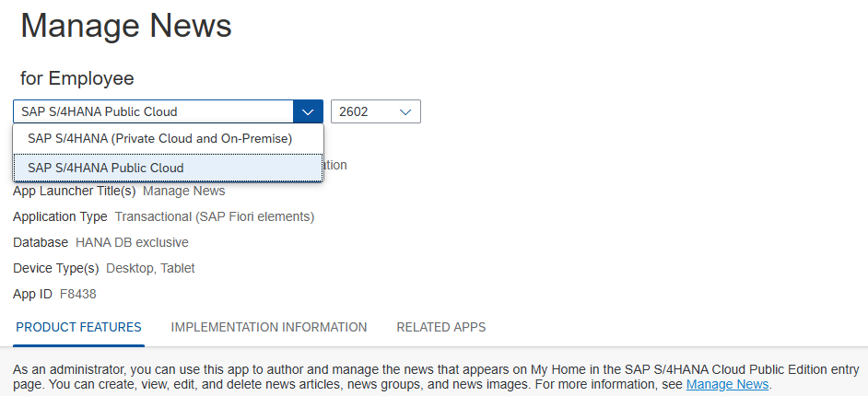Click the 'HANA DB exclusive' database value
The height and width of the screenshot is (396, 868).
[x=132, y=242]
